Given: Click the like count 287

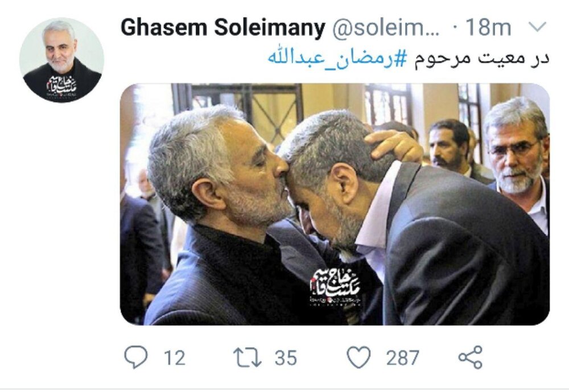Looking at the screenshot, I should pos(402,357).
